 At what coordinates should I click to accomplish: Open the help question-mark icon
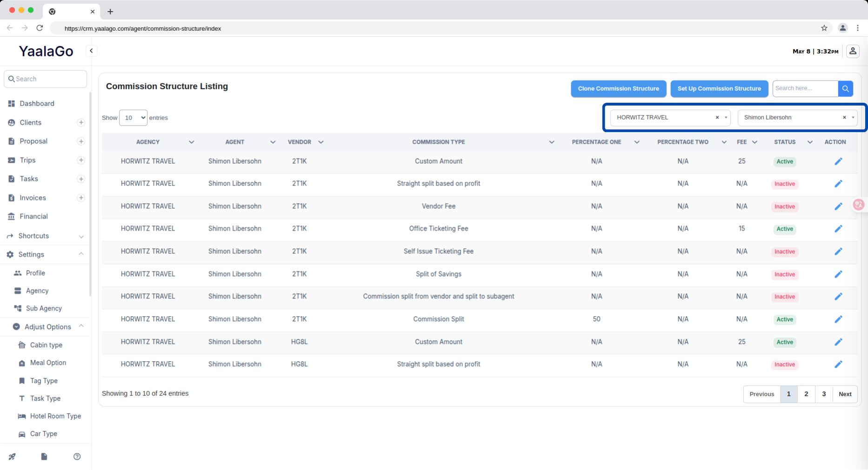pos(77,457)
